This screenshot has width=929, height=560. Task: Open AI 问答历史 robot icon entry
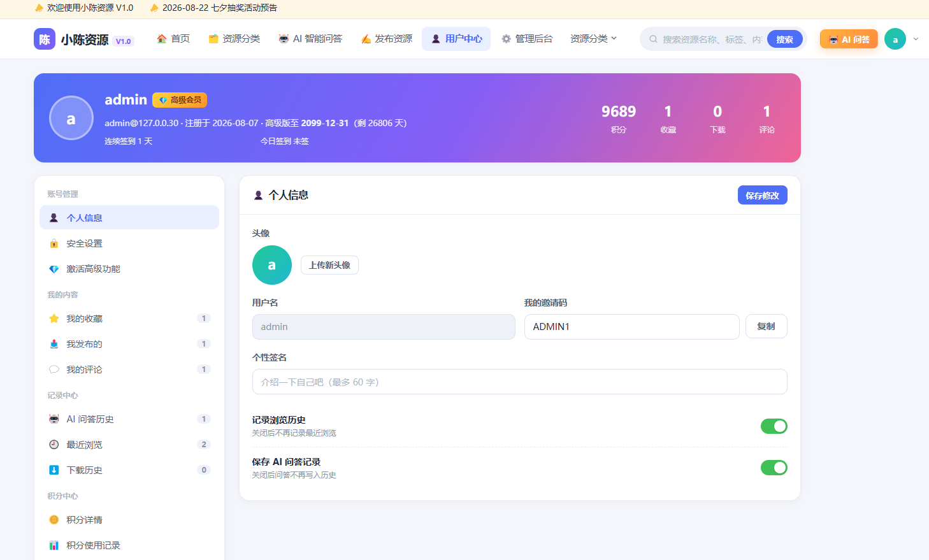click(x=129, y=419)
